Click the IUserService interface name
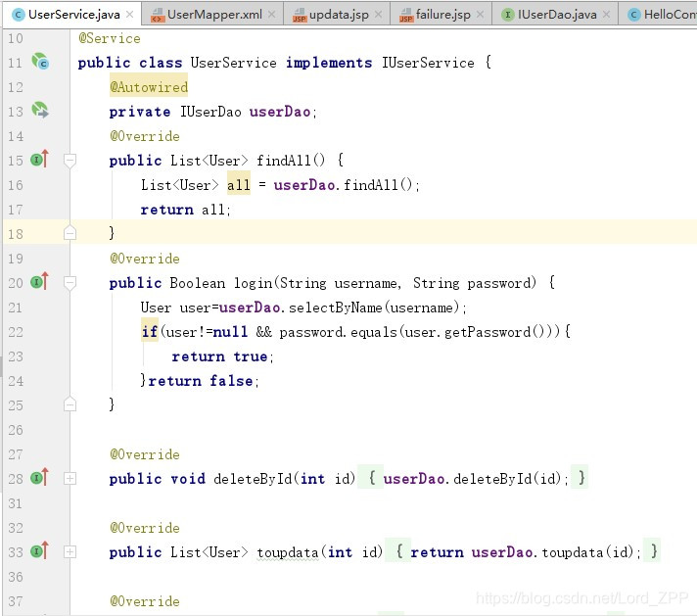This screenshot has width=697, height=616. pyautogui.click(x=428, y=63)
